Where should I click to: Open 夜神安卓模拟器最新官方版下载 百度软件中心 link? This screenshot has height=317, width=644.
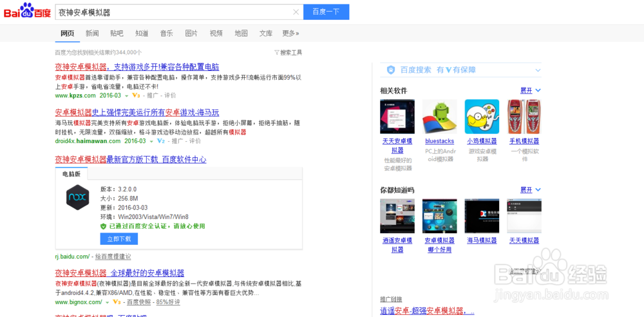[x=131, y=160]
